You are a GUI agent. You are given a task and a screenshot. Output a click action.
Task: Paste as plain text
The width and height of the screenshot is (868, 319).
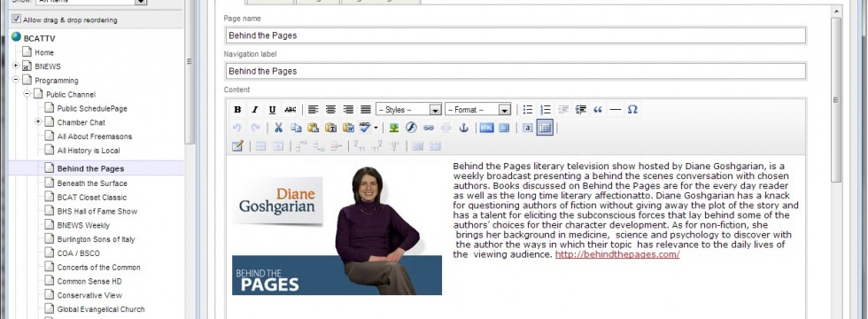331,128
